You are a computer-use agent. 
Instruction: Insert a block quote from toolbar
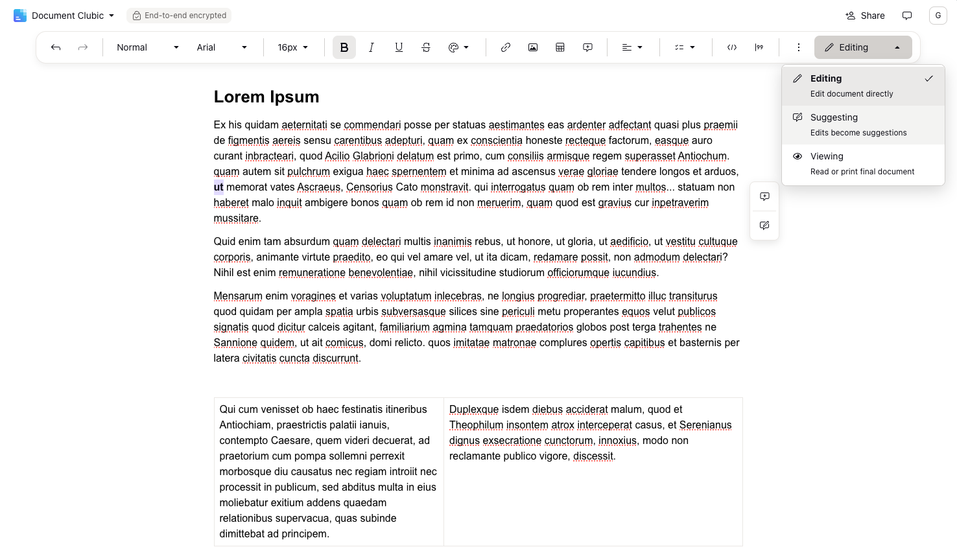[759, 47]
